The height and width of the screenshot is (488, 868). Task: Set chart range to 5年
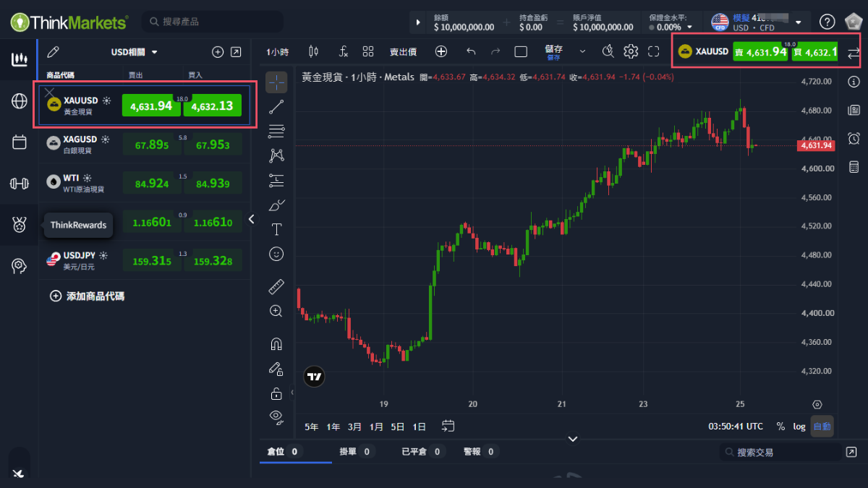311,427
